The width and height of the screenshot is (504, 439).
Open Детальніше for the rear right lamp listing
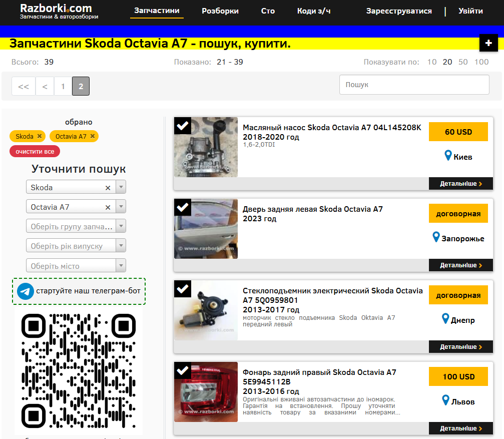point(461,428)
